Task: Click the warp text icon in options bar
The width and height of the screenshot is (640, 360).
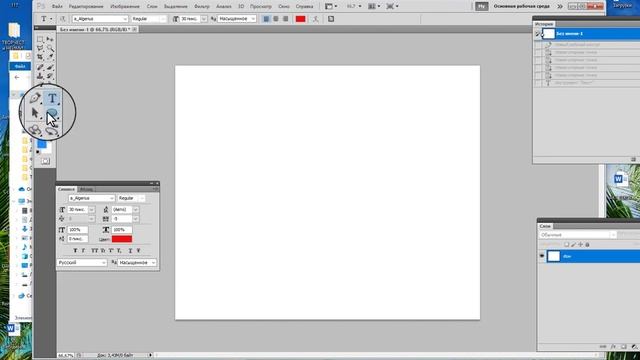Action: click(316, 19)
